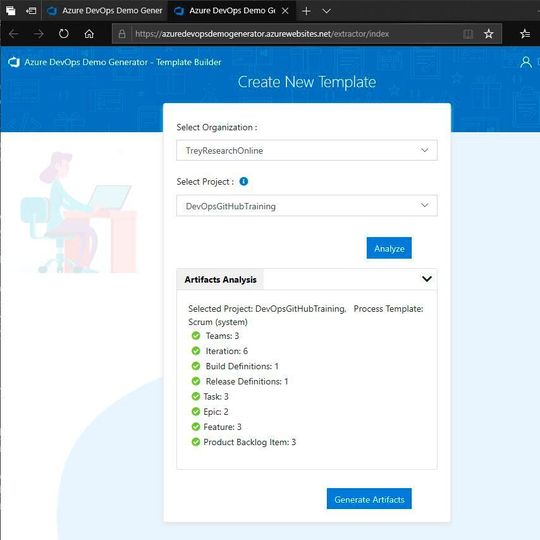540x540 pixels.
Task: Go to browser Home icon
Action: click(89, 34)
